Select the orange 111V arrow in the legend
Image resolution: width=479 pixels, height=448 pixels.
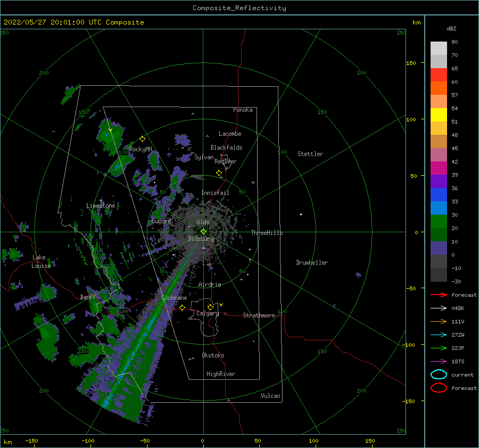pos(439,321)
